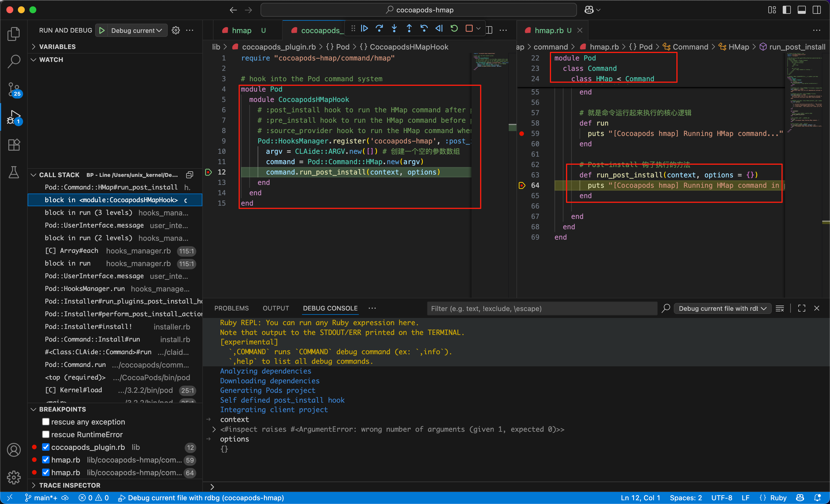Enable the rescue RuntimeError breakpoint checkbox
The width and height of the screenshot is (830, 504).
click(x=46, y=435)
